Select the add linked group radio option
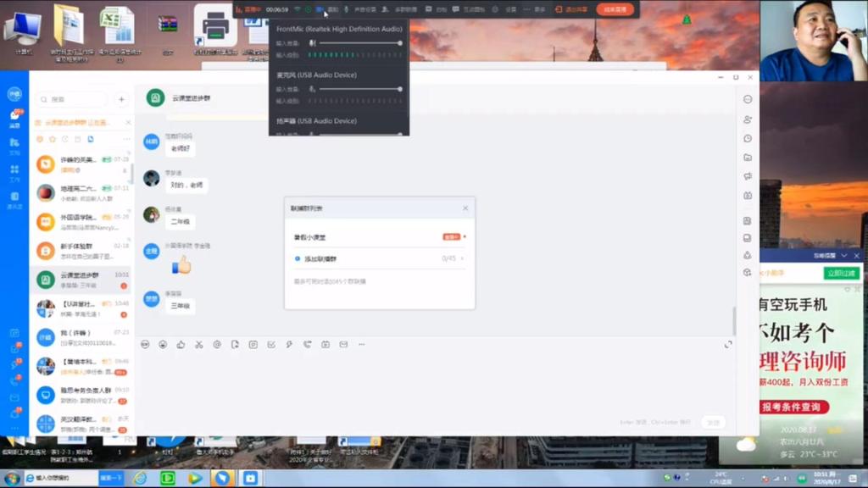The height and width of the screenshot is (488, 868). tap(298, 258)
